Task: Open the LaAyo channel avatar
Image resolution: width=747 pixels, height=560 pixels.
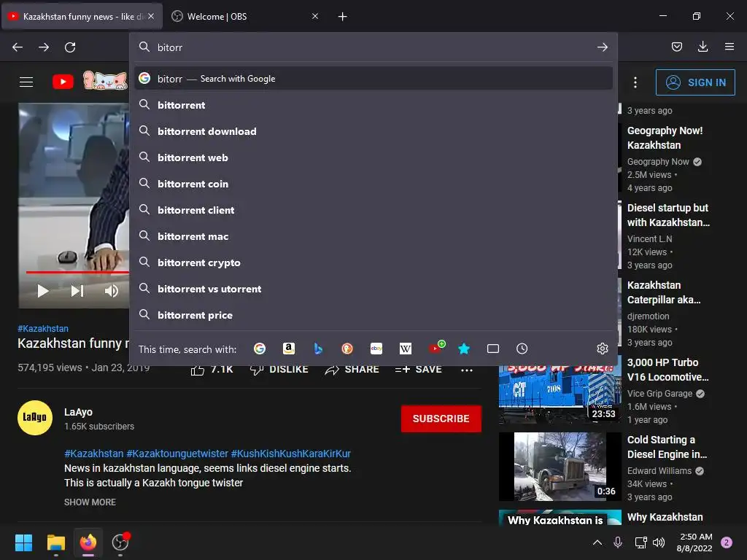Action: 35,418
